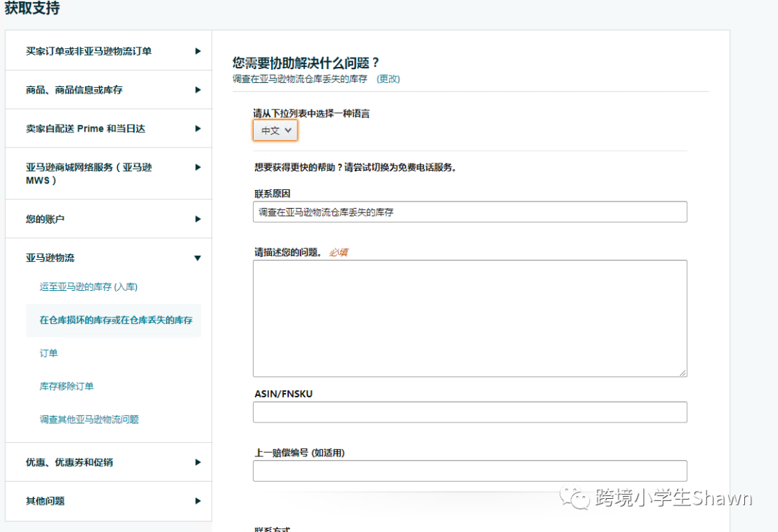Open 其他问题 menu item

tap(45, 501)
